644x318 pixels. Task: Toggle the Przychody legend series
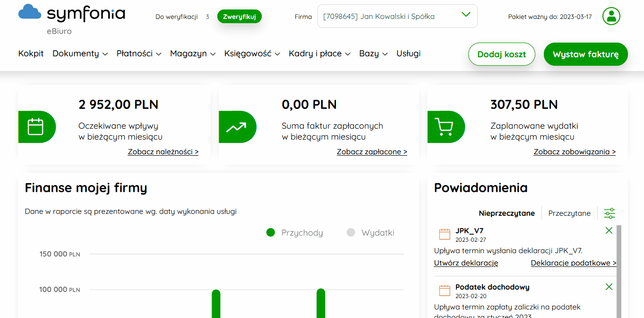294,233
